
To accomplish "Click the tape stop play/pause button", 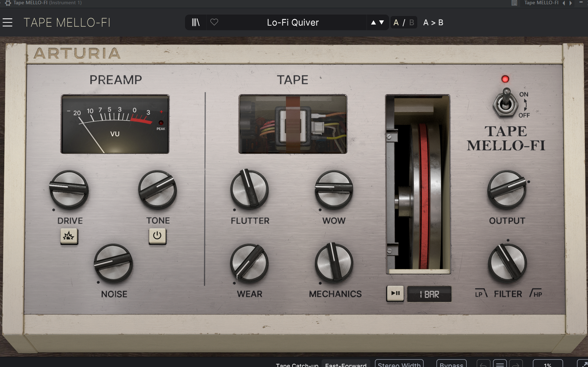I will click(395, 293).
